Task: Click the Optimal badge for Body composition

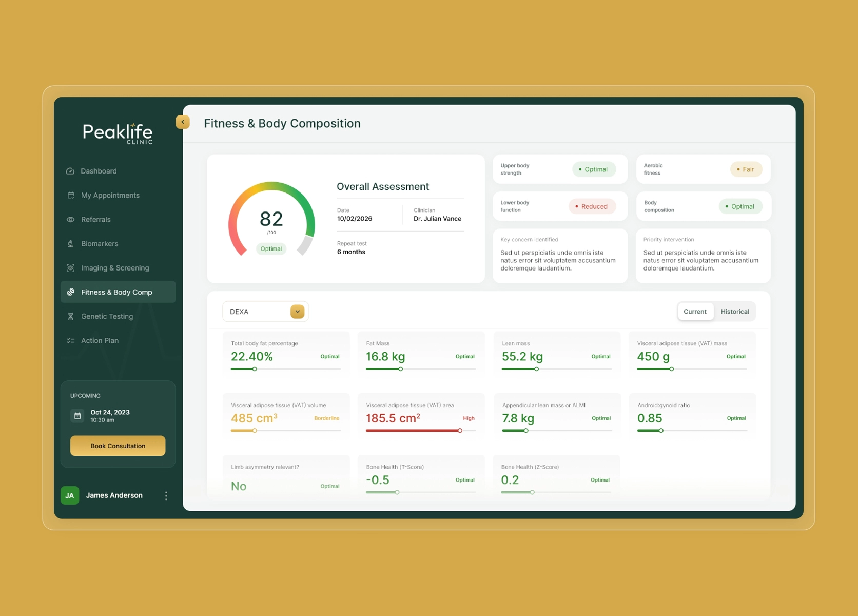Action: coord(740,206)
